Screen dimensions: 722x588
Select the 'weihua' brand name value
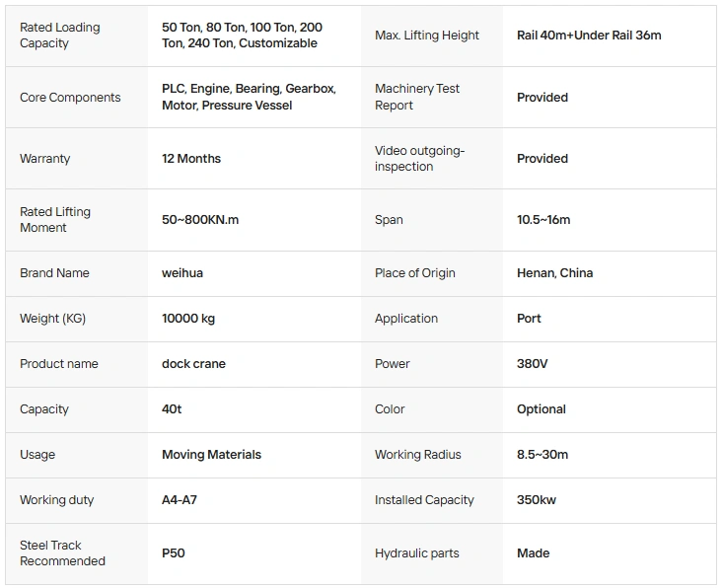[x=182, y=273]
